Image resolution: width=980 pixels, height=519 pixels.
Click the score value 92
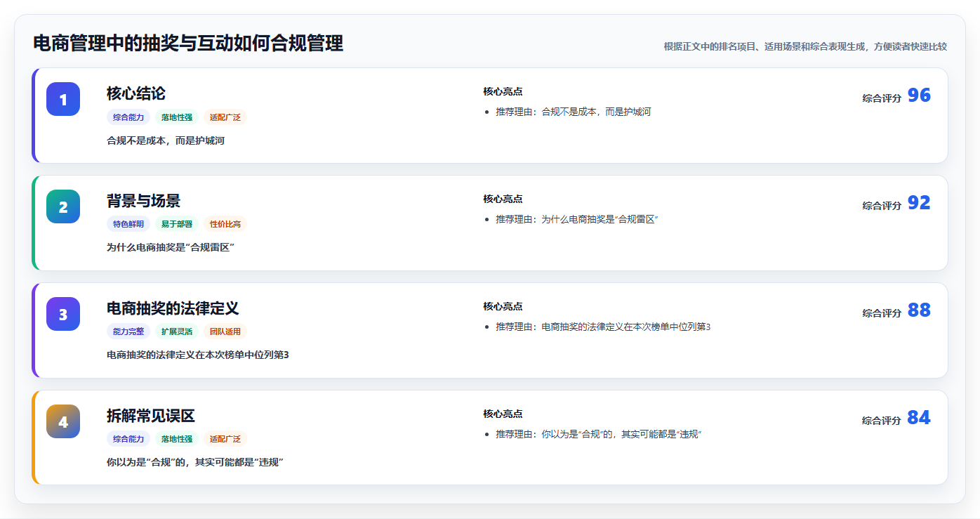(919, 203)
